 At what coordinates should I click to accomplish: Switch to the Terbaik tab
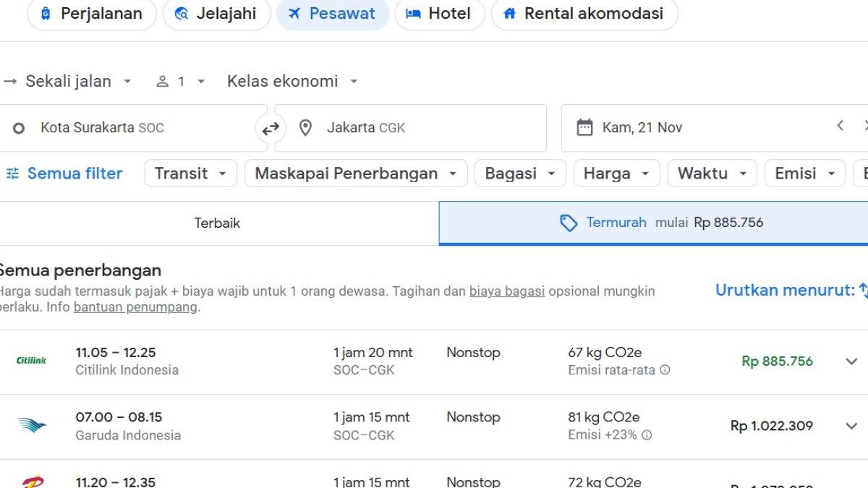tap(217, 223)
